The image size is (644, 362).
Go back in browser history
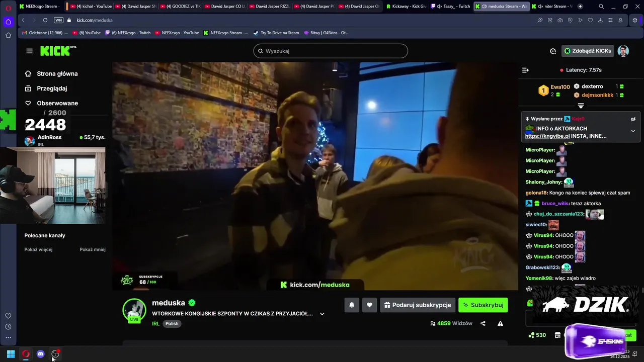[23, 20]
